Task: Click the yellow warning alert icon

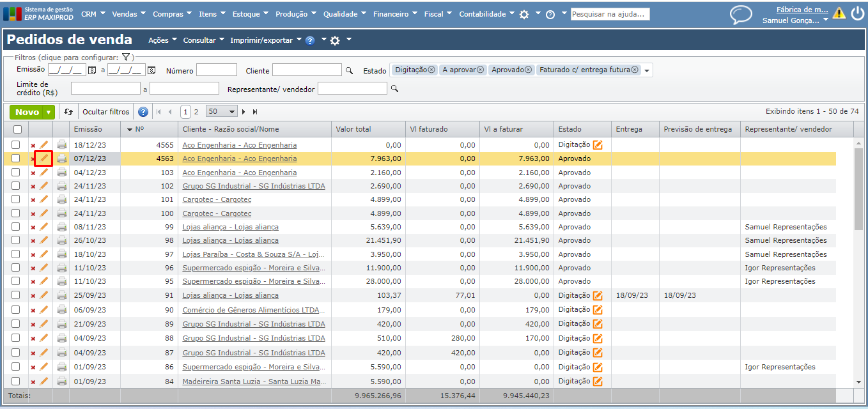Action: coord(839,13)
